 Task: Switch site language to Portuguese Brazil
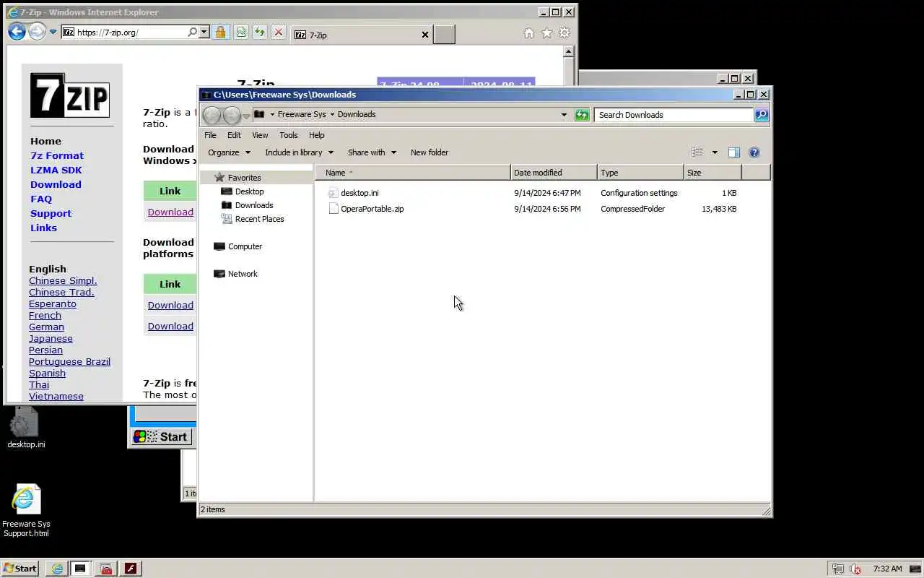click(69, 361)
